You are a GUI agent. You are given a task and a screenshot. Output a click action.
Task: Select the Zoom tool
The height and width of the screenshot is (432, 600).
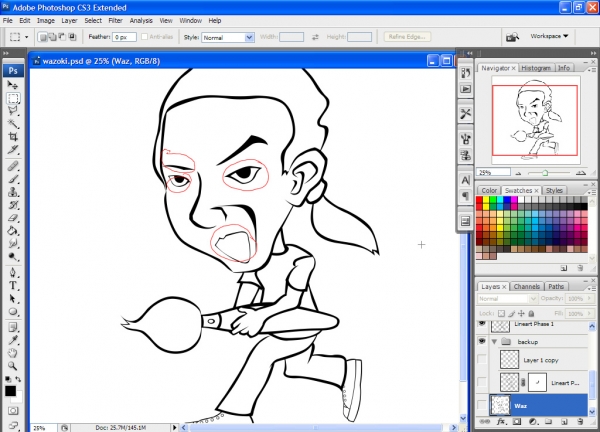coord(13,366)
